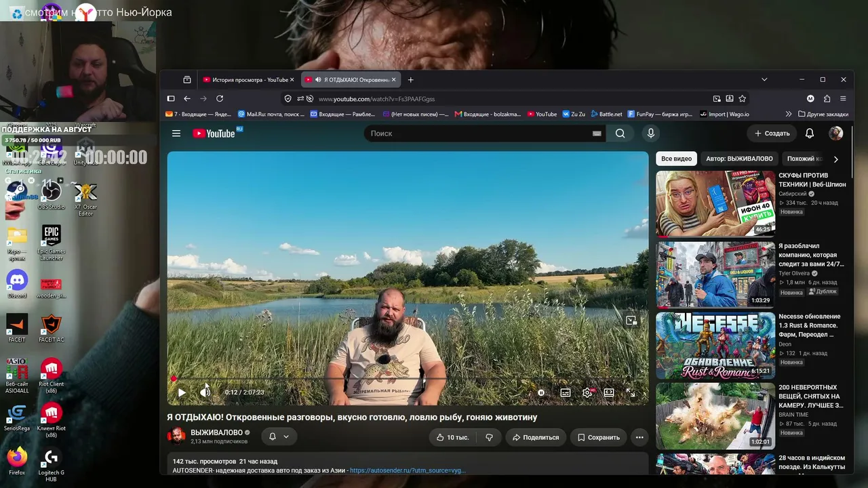This screenshot has height=488, width=868.
Task: Open the 'Necesse обновление 1.3' video thumbnail
Action: [715, 345]
